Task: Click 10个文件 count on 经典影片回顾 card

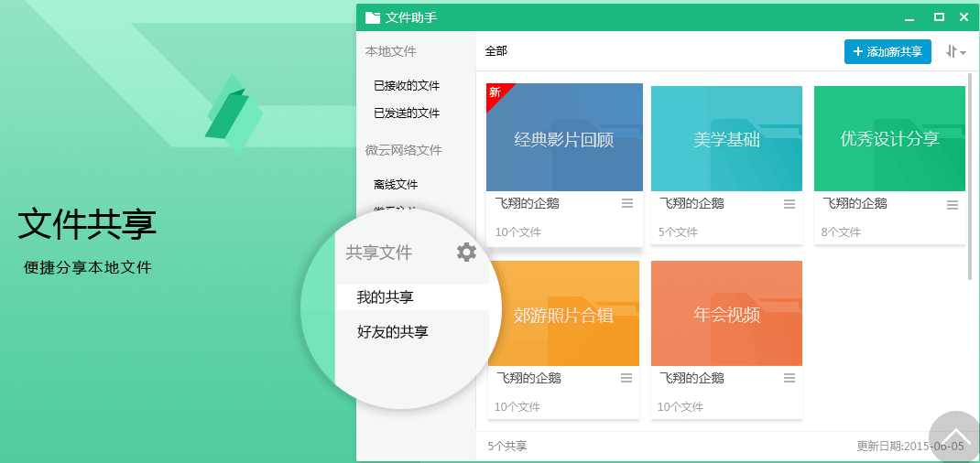Action: click(x=518, y=232)
